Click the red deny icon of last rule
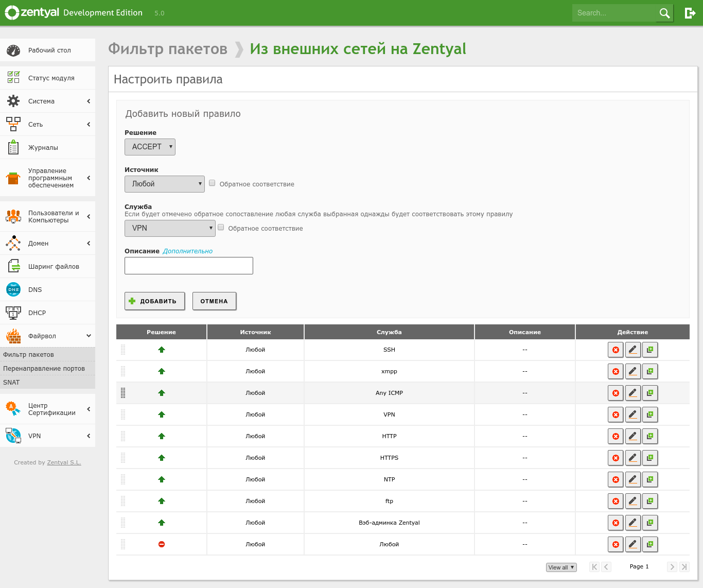 click(162, 544)
